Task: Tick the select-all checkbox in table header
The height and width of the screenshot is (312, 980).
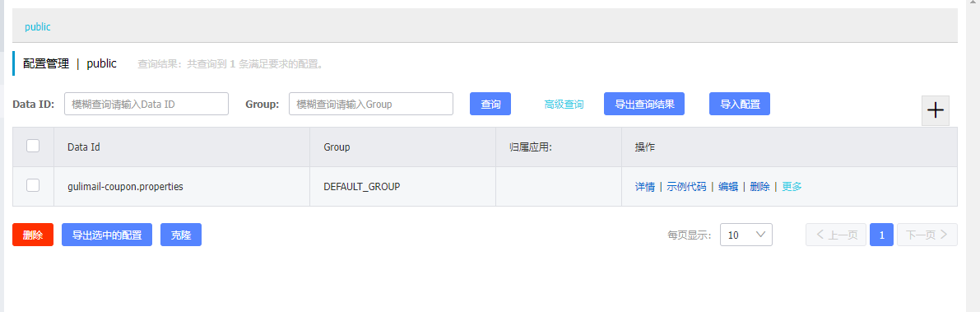Action: click(33, 146)
